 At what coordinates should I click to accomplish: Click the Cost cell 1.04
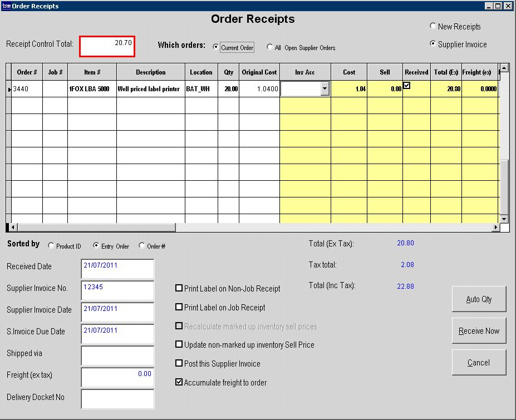tap(349, 89)
